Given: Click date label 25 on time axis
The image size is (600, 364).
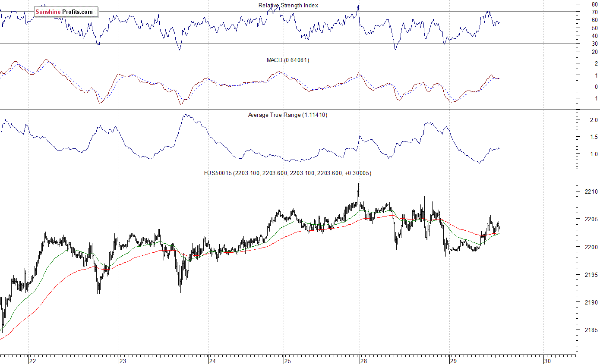Looking at the screenshot, I should tap(288, 361).
